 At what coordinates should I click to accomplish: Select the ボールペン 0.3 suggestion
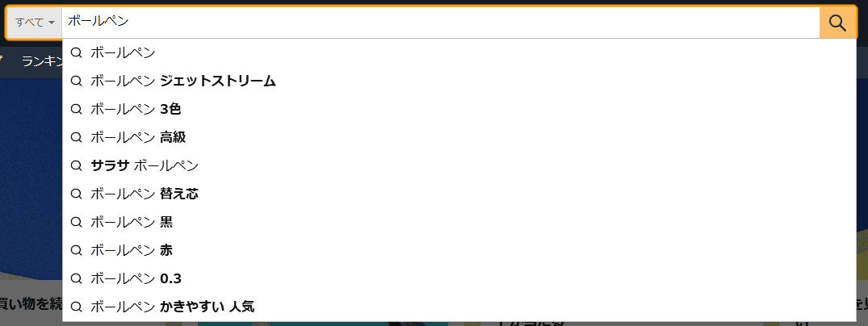(x=459, y=278)
